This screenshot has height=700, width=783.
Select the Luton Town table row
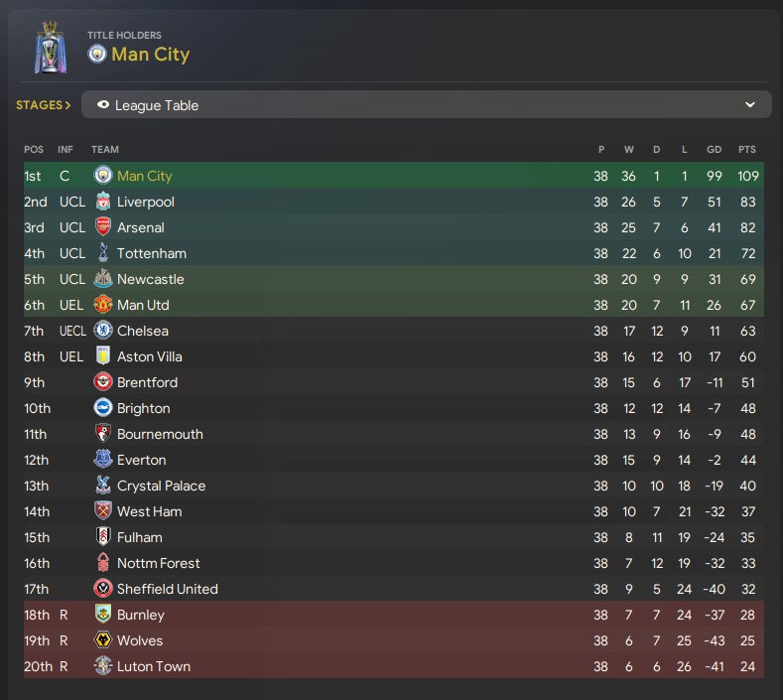[x=397, y=666]
